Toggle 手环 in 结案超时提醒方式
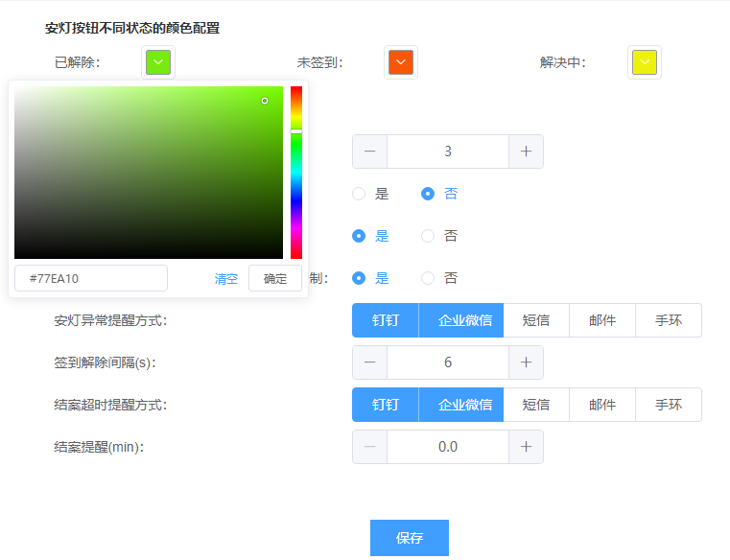The width and height of the screenshot is (730, 560). [669, 405]
